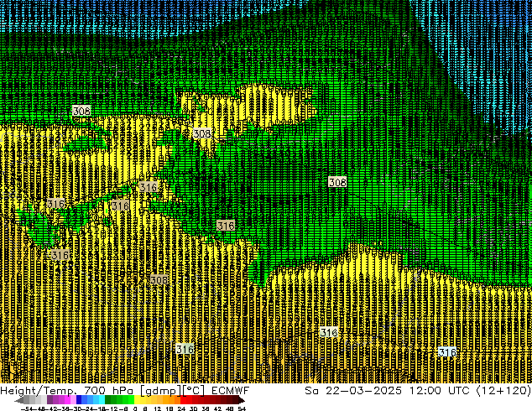Screen dimensions: 532x411
Task: Click the '-54' legend value
Action: click(x=27, y=408)
